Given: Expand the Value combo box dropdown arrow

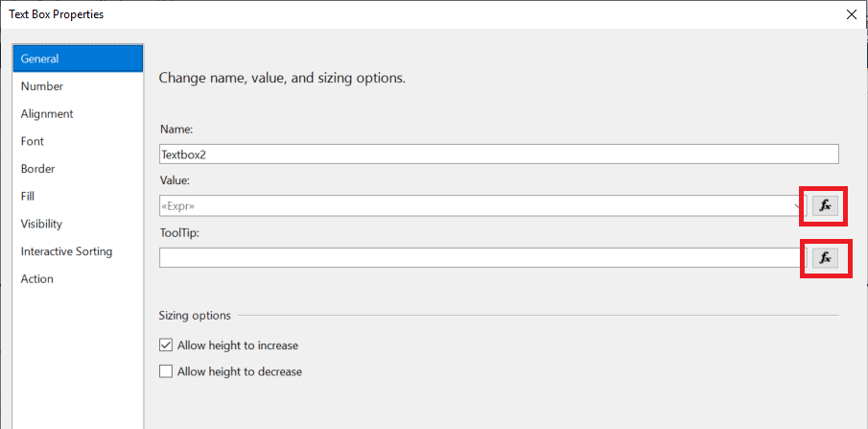Looking at the screenshot, I should 799,205.
